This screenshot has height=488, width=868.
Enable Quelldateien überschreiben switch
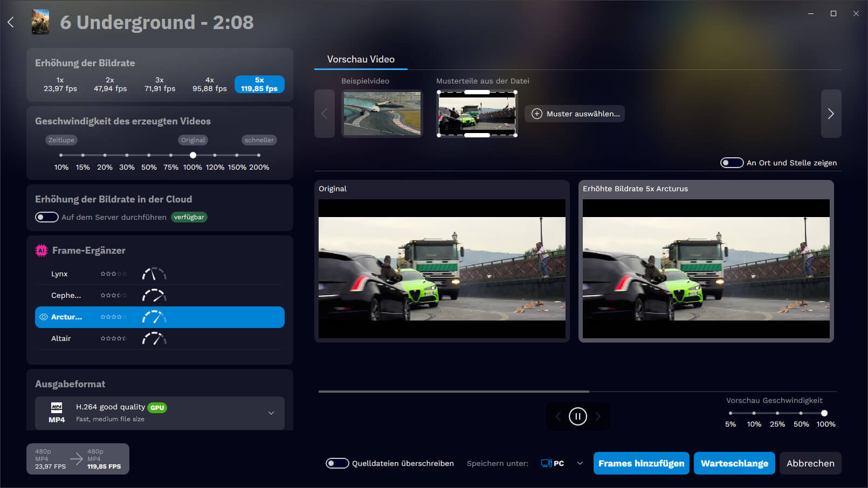(337, 463)
